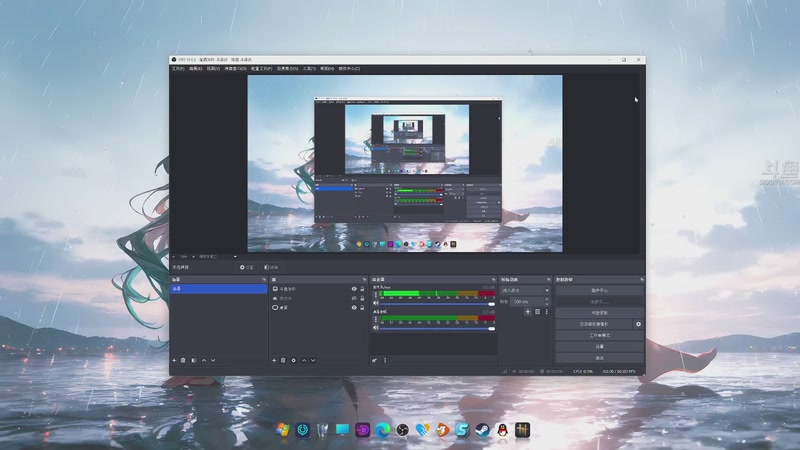Open the Recycle Bin from the dock
The image size is (800, 450).
322,430
